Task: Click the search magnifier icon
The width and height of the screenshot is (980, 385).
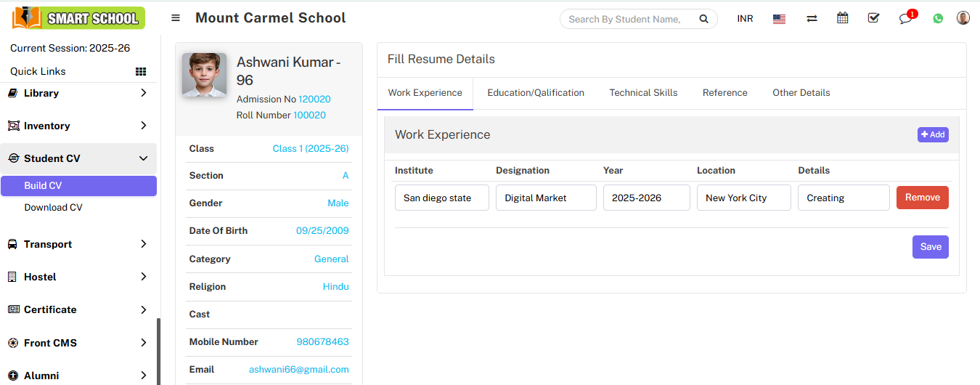Action: pyautogui.click(x=703, y=20)
